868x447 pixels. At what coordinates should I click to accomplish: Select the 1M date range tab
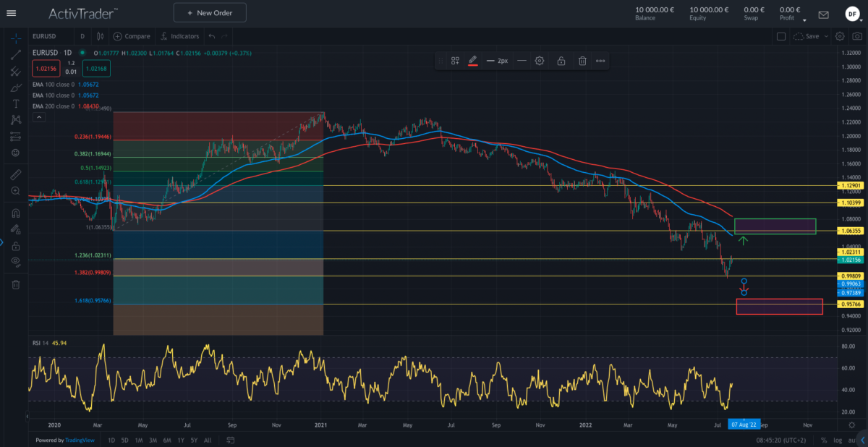point(139,440)
